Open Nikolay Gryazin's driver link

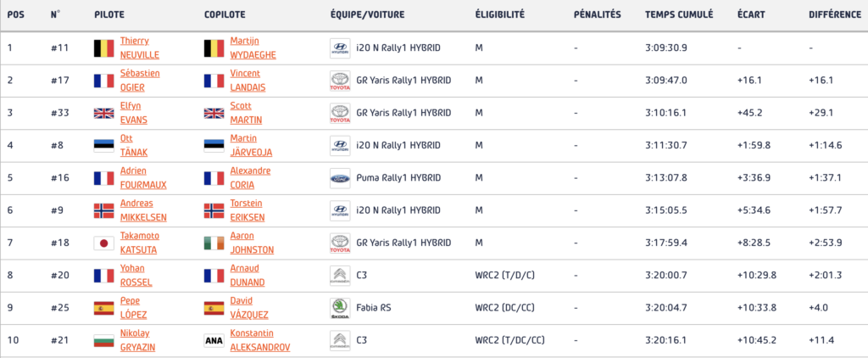pyautogui.click(x=138, y=341)
